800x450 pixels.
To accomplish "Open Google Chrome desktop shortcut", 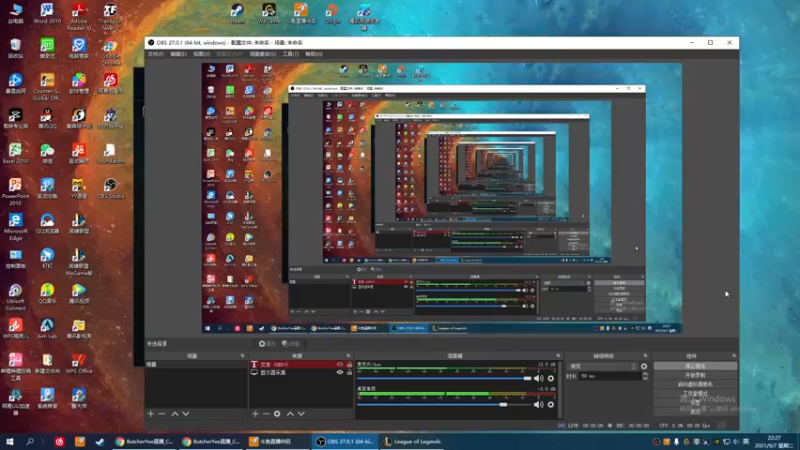I will pyautogui.click(x=110, y=53).
